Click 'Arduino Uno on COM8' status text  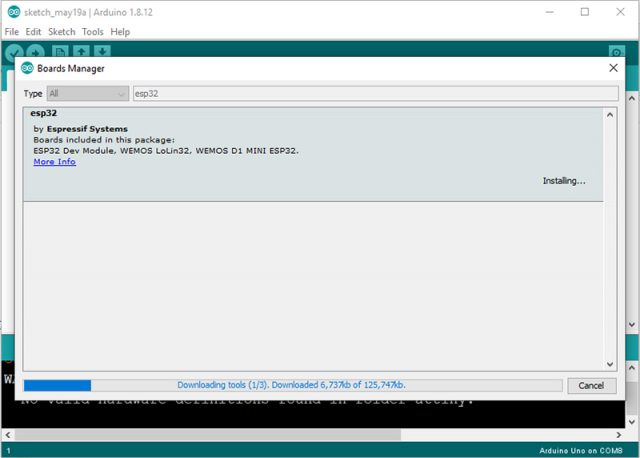pos(581,451)
